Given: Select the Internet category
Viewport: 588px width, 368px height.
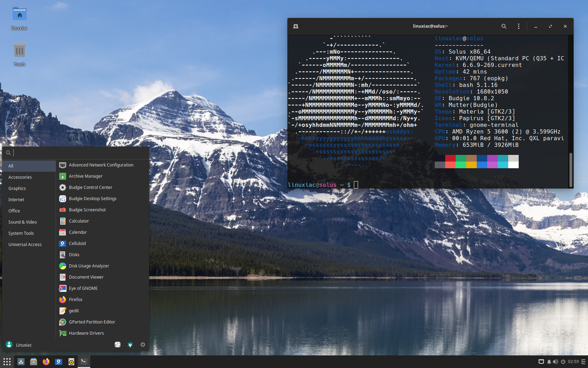Looking at the screenshot, I should pos(29,199).
